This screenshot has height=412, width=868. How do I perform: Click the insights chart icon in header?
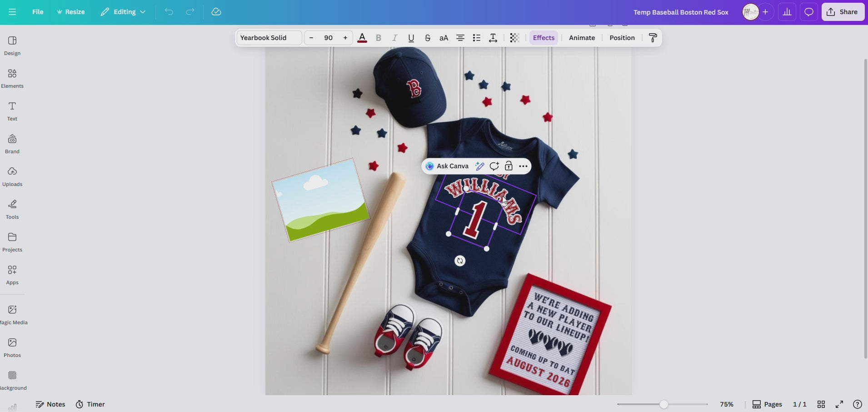(787, 12)
